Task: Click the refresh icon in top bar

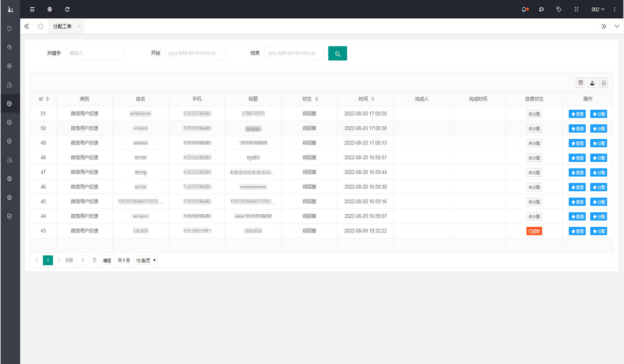Action: [67, 9]
